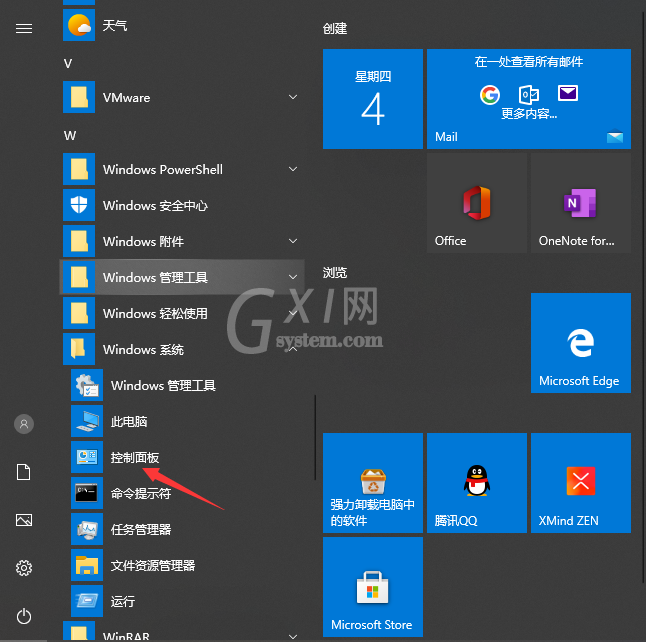The image size is (646, 642).
Task: Click the 此电脑 computer icon
Action: [x=87, y=421]
